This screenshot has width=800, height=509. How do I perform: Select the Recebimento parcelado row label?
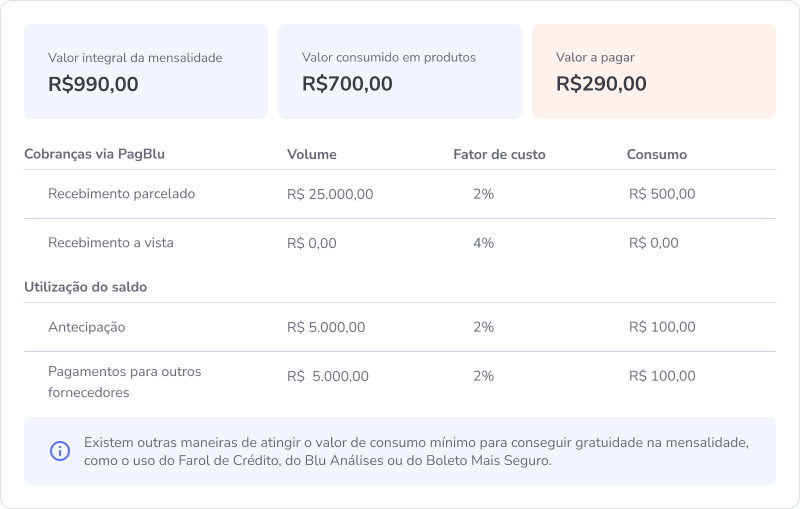click(121, 194)
